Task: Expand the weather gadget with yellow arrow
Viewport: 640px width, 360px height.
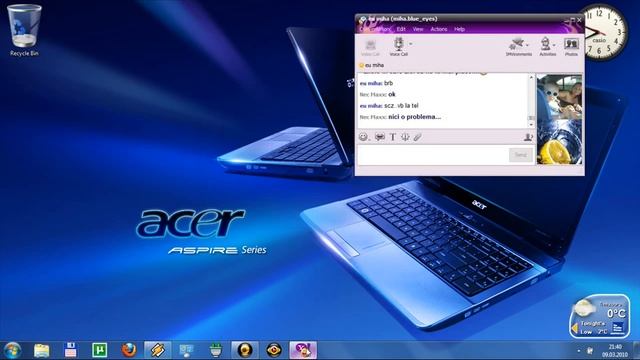Action: (x=575, y=328)
